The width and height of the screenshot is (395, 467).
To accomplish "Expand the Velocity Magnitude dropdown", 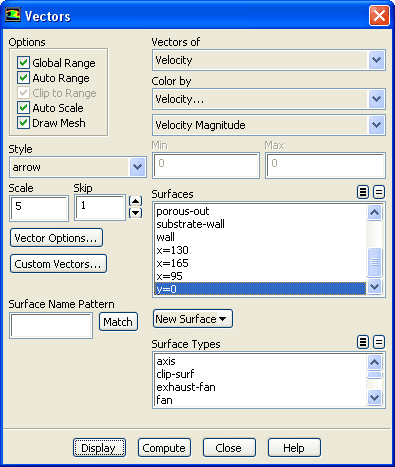I will pos(269,125).
